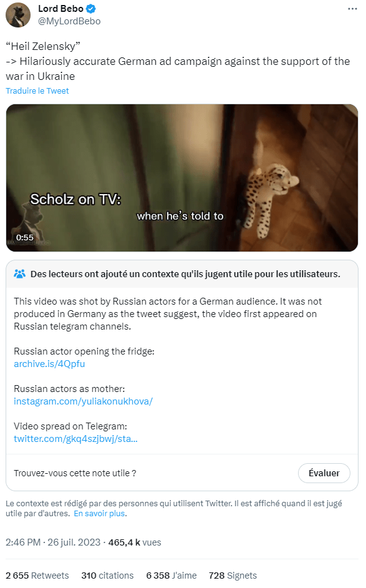
Task: View the 6 358 J'aime list
Action: coord(171,576)
